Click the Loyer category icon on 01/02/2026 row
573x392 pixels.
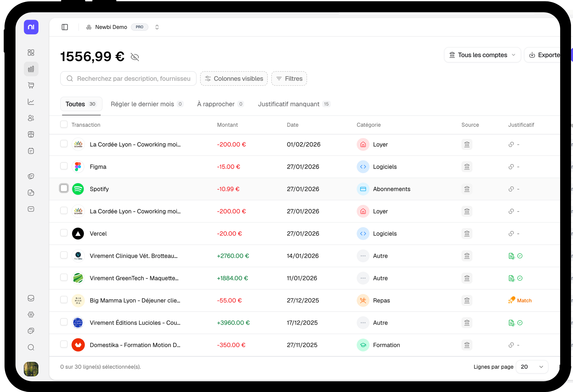click(363, 145)
